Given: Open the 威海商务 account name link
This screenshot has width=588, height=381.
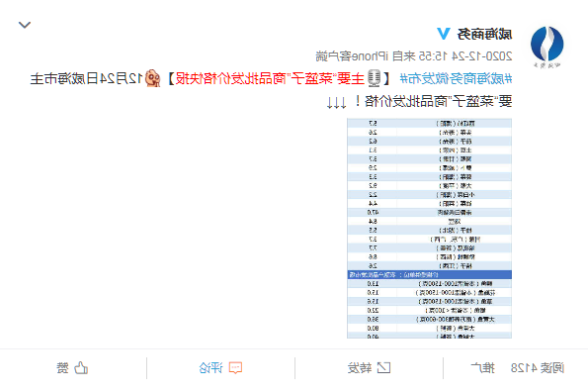Looking at the screenshot, I should [485, 34].
